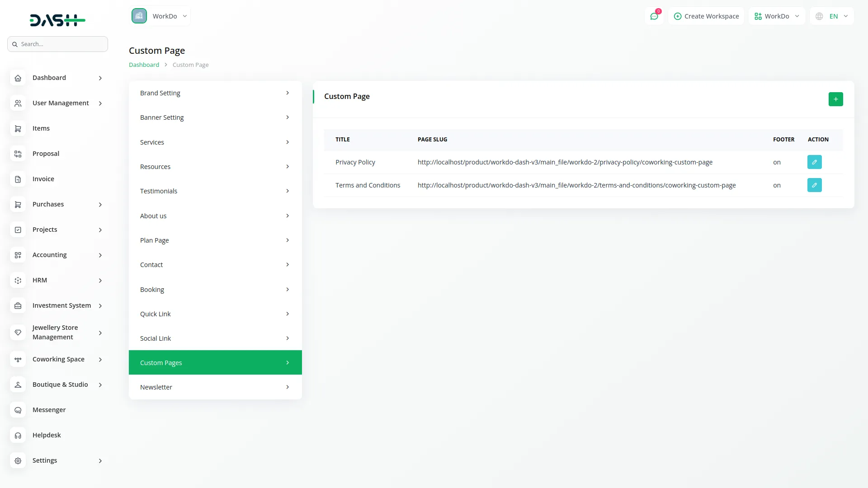The height and width of the screenshot is (488, 868).
Task: Expand the Settings sidebar section
Action: [45, 460]
